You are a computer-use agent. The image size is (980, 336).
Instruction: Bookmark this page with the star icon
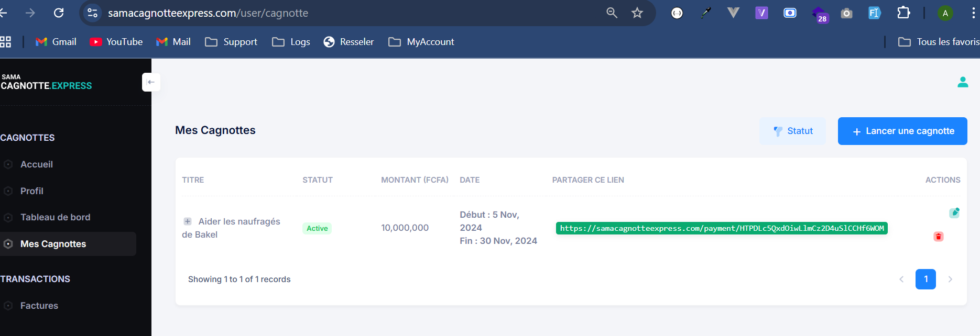tap(637, 13)
